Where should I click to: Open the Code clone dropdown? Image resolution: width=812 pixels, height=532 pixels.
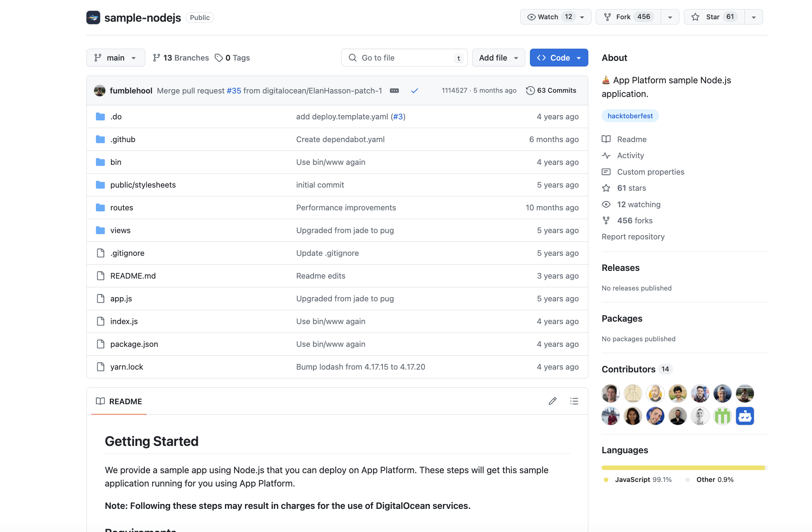click(559, 58)
